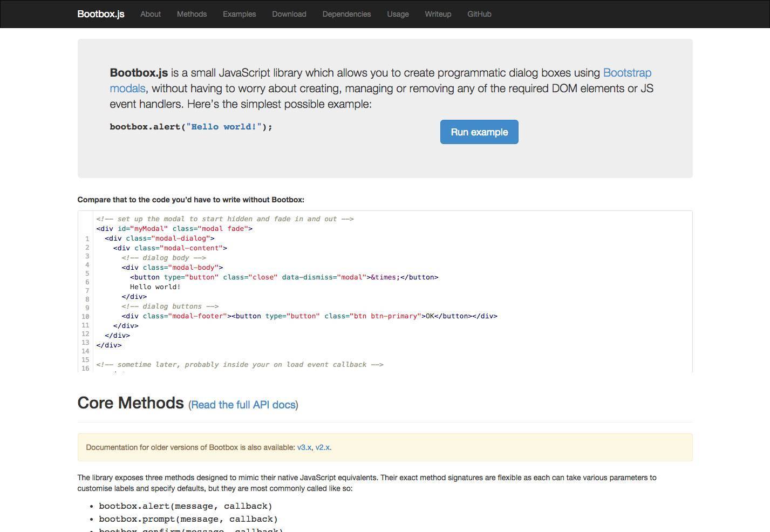This screenshot has width=770, height=532.
Task: Open the v2.x documentation link
Action: [x=322, y=447]
